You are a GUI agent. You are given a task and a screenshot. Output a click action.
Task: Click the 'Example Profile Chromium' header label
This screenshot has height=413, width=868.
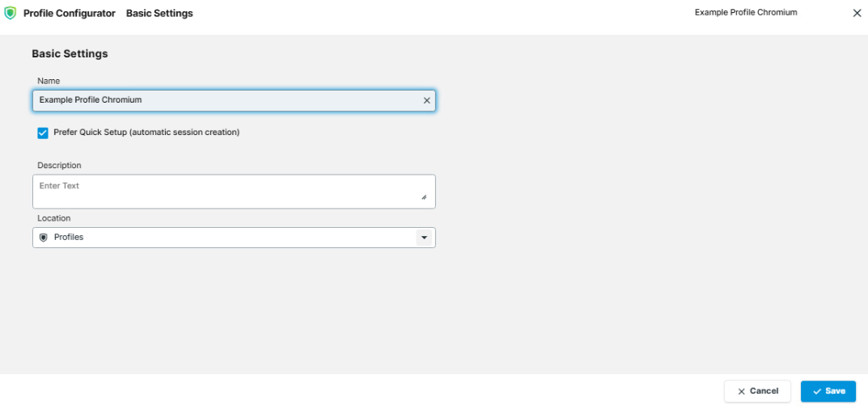coord(745,13)
